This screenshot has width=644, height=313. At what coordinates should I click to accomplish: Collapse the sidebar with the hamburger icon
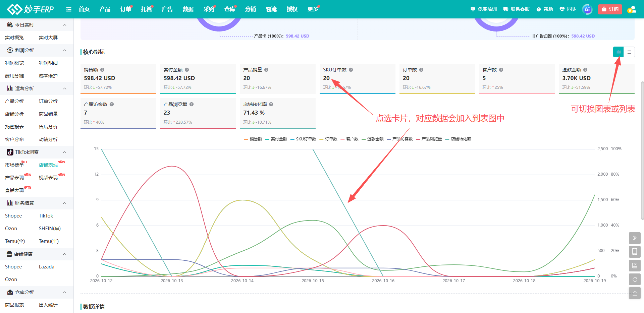tap(69, 9)
